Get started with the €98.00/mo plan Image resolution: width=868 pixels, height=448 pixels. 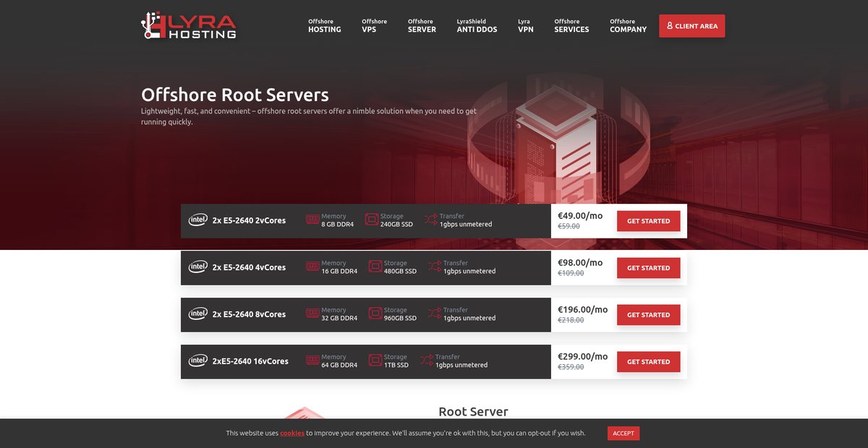pyautogui.click(x=648, y=268)
